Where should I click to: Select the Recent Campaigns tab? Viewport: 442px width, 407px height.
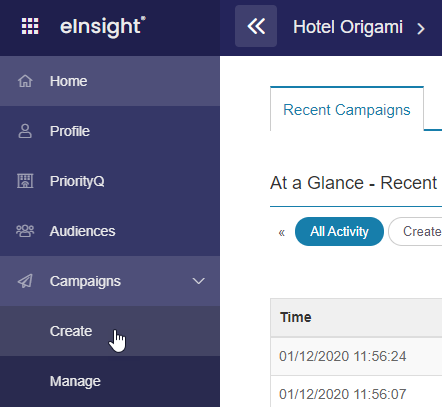(347, 109)
